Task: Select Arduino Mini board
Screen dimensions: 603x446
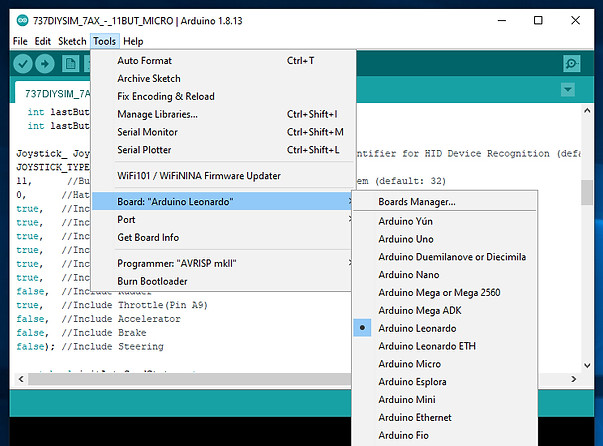Action: [445, 399]
